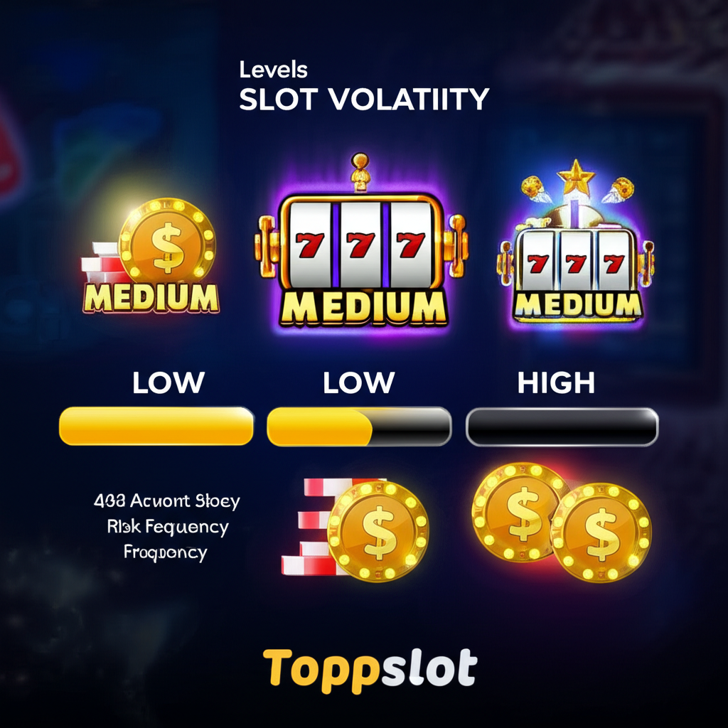This screenshot has height=728, width=728.
Task: Click the Risk Fequency text line
Action: click(168, 527)
